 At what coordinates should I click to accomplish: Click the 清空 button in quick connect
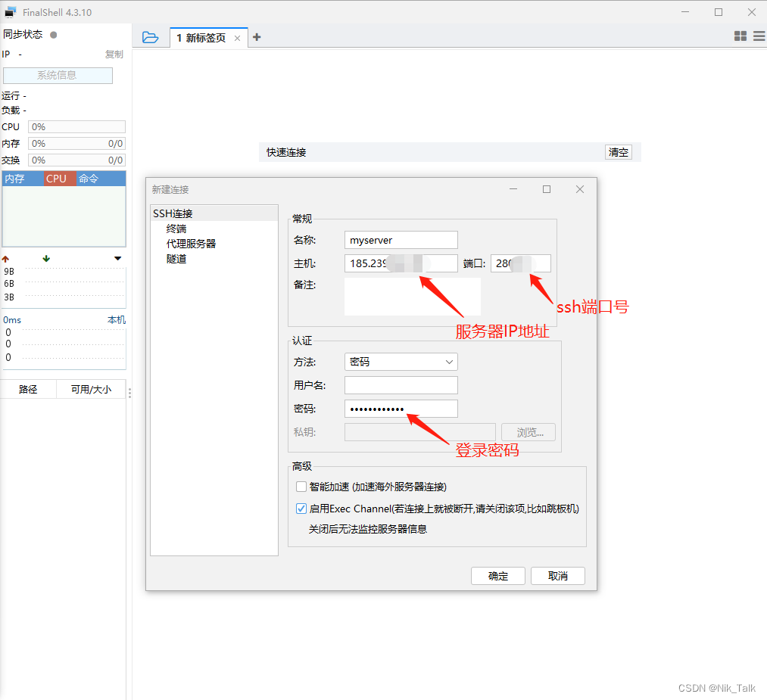(619, 152)
